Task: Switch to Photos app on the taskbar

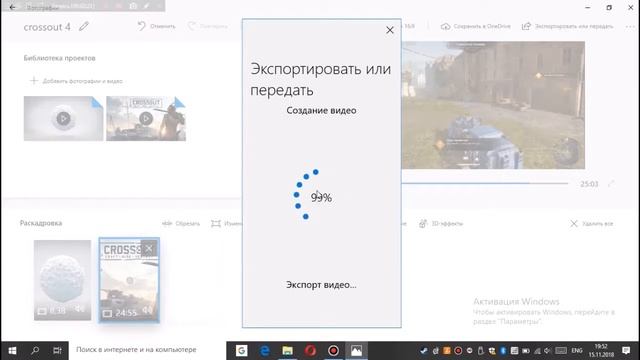Action: coord(356,351)
